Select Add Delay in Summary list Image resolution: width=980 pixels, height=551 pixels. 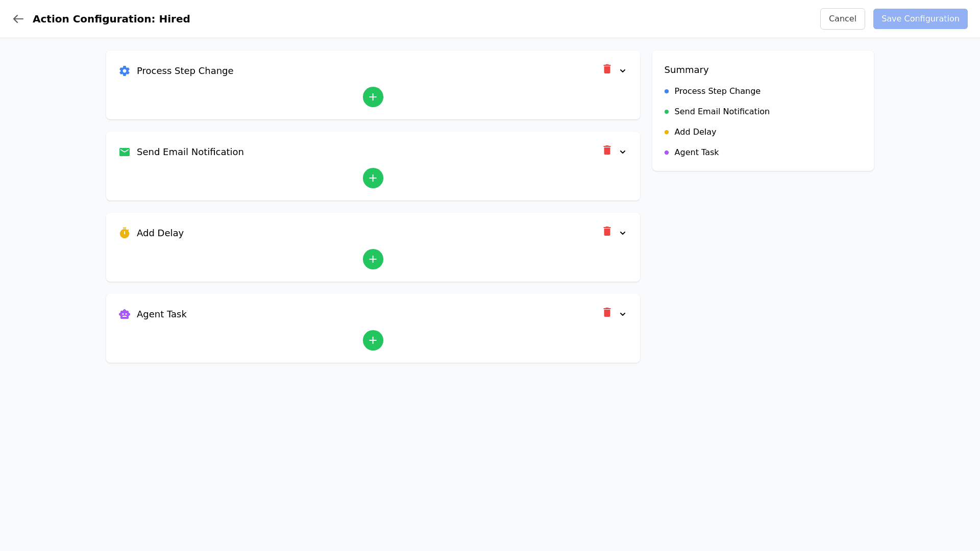tap(695, 132)
